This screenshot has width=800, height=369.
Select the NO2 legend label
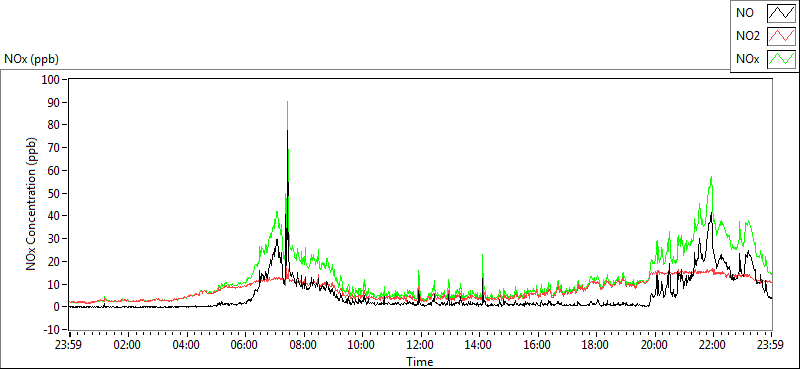[748, 36]
